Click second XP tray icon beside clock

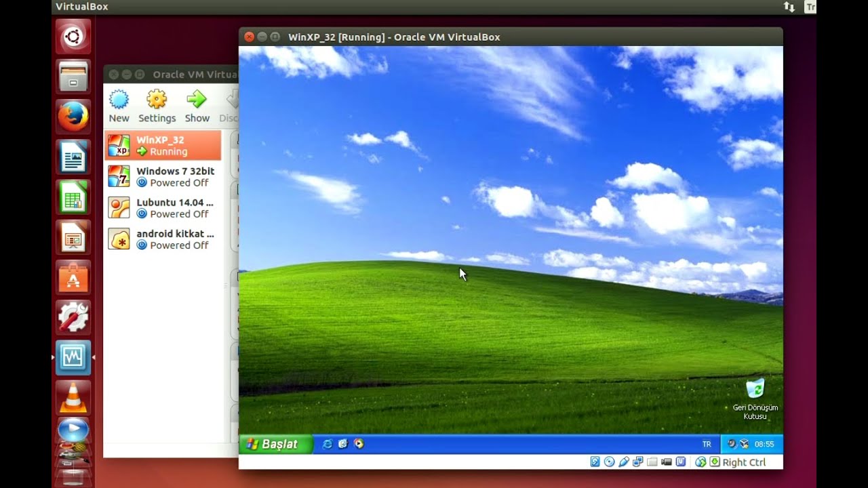[744, 444]
